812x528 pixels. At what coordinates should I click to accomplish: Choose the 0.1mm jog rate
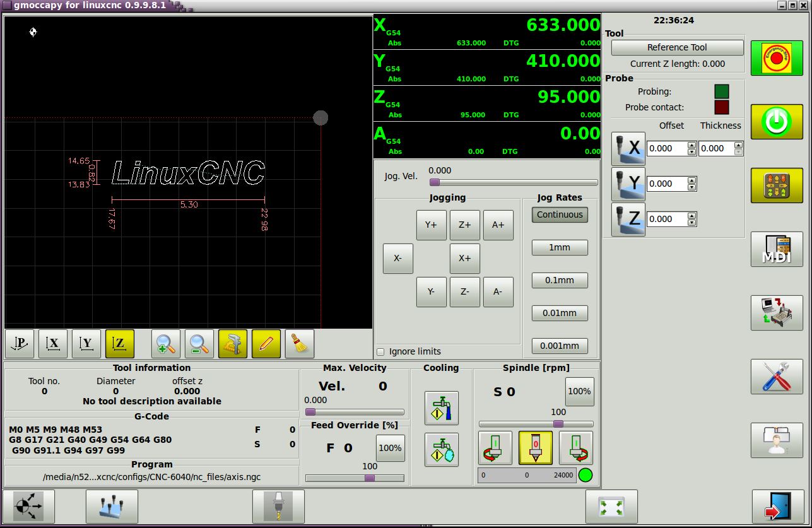(559, 280)
